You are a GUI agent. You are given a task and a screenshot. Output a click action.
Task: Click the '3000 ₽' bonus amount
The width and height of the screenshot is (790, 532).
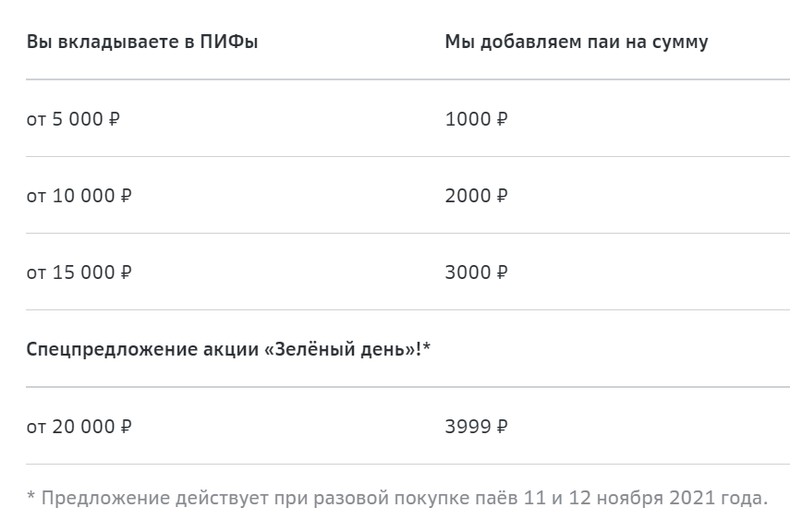click(x=476, y=272)
